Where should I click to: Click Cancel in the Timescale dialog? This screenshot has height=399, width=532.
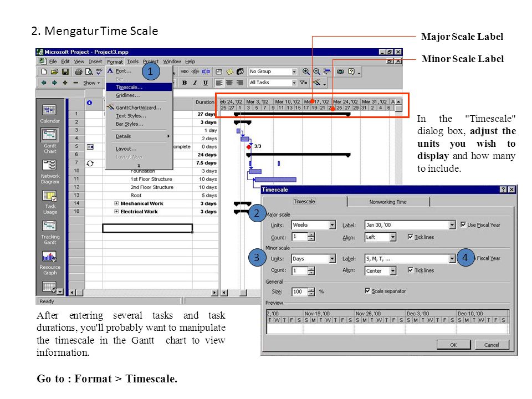pos(492,345)
